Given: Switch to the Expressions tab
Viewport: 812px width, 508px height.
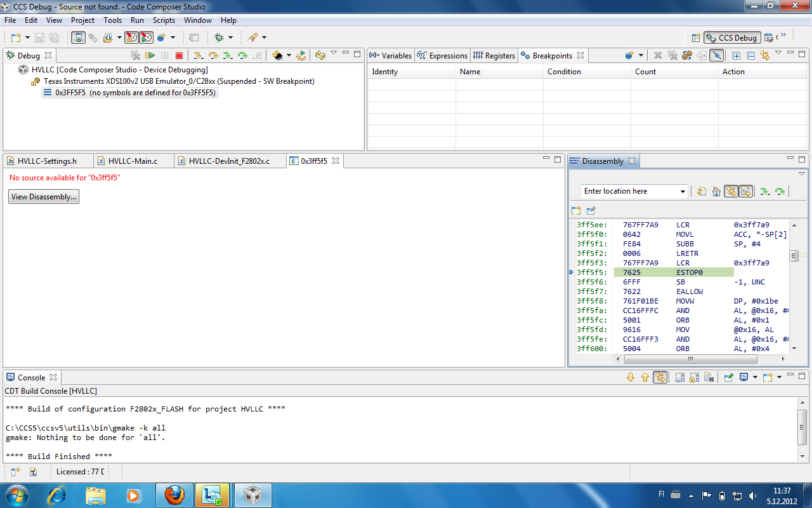Looking at the screenshot, I should click(x=442, y=55).
